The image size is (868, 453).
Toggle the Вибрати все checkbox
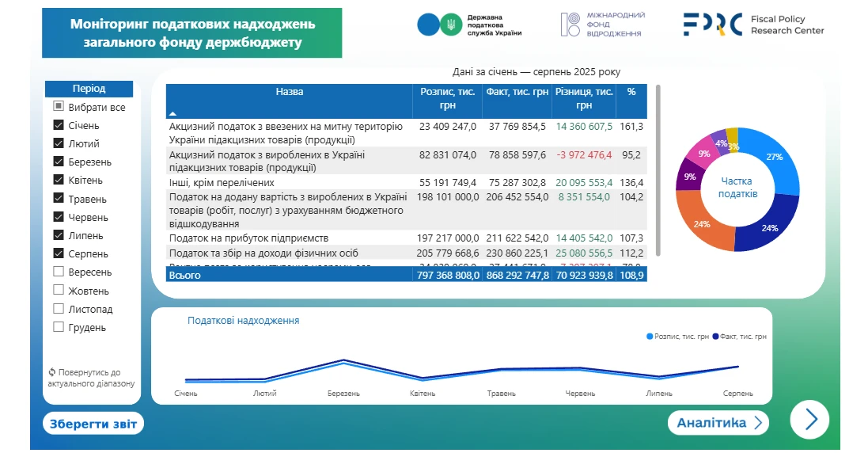[58, 106]
